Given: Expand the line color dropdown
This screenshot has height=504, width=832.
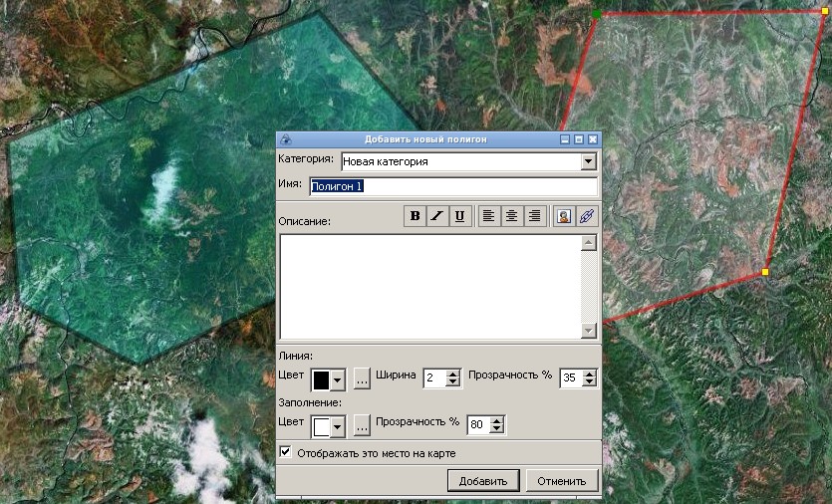Looking at the screenshot, I should click(338, 379).
